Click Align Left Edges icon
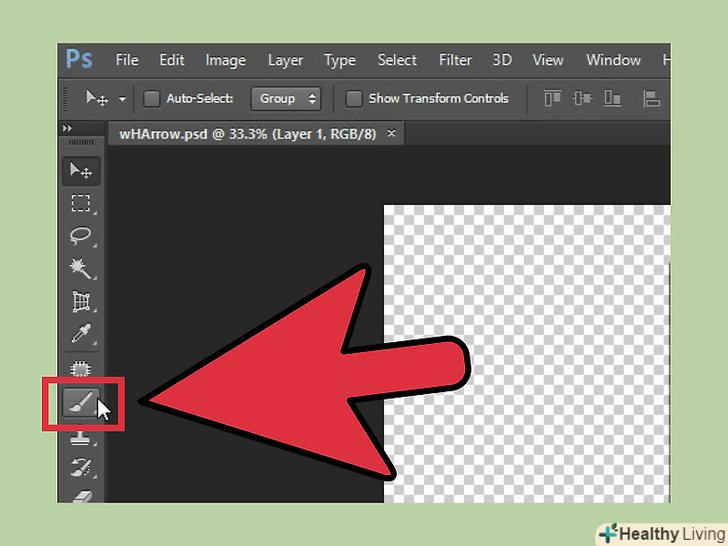The image size is (728, 546). pos(651,98)
